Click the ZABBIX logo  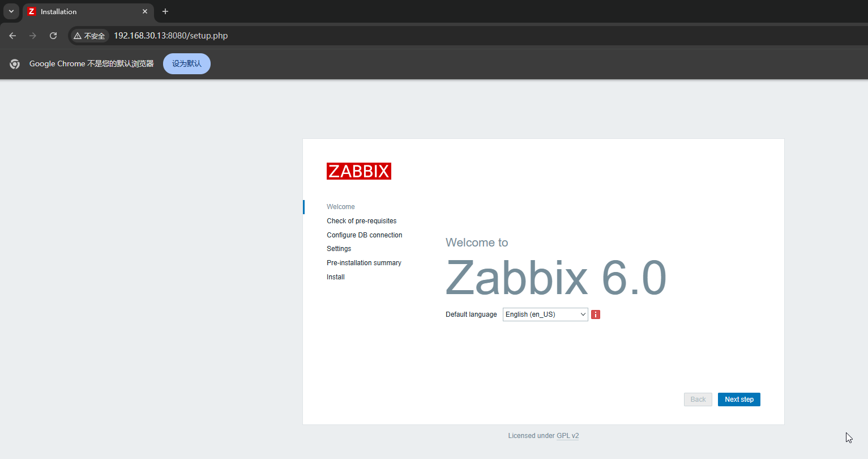pos(359,171)
